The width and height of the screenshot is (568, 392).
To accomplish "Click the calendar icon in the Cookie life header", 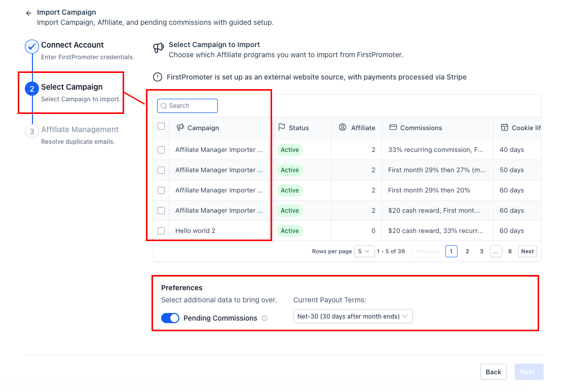I will (x=504, y=128).
